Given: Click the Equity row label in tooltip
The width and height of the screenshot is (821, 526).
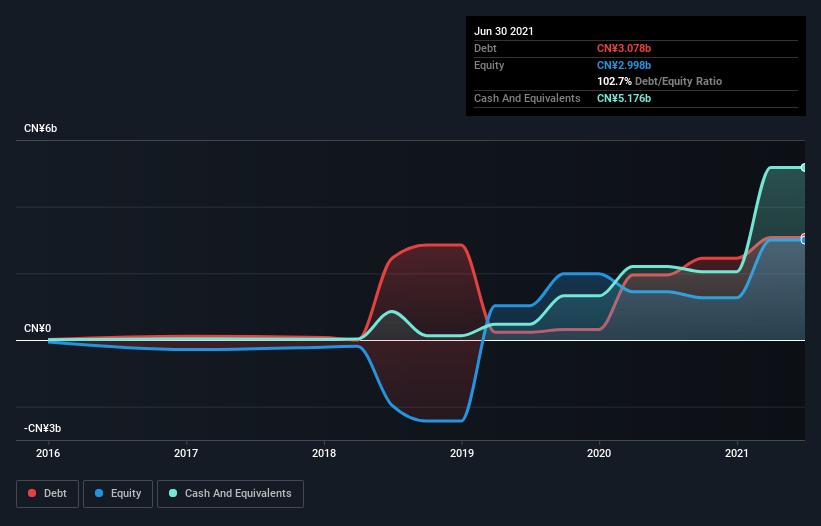Looking at the screenshot, I should (x=489, y=65).
